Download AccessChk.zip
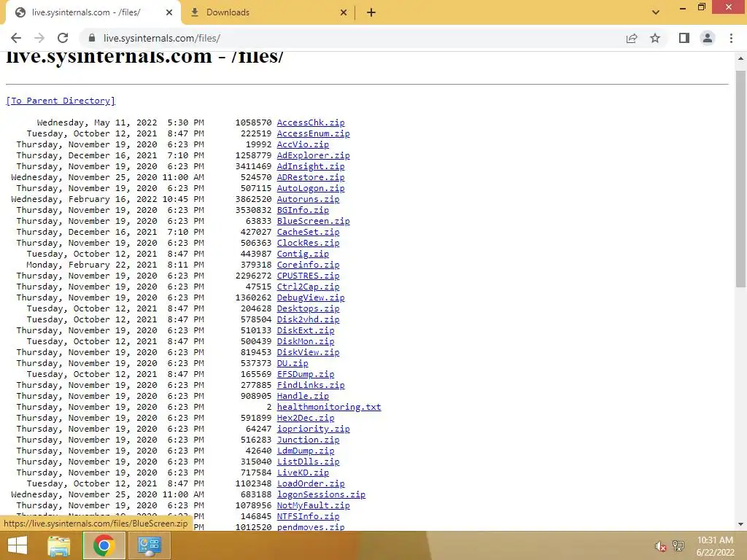The width and height of the screenshot is (747, 560). pos(311,122)
